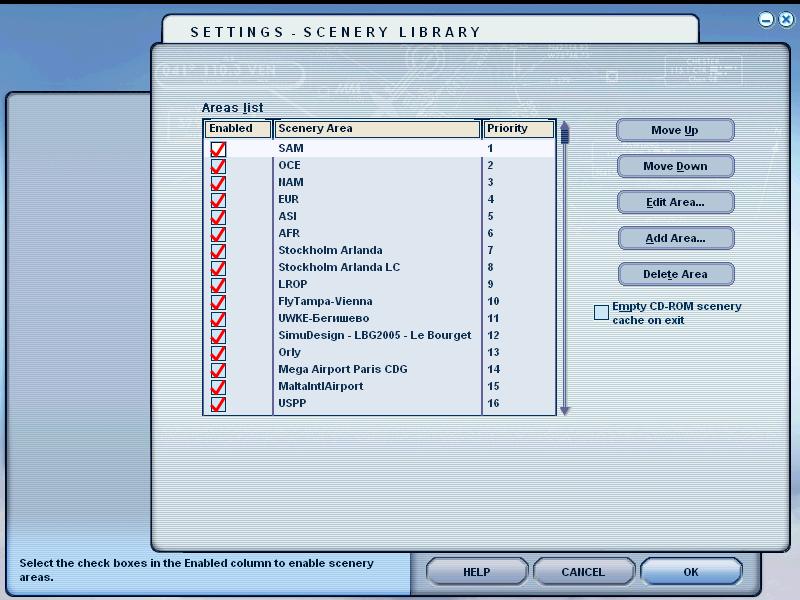Open HELP for scenery library

[477, 572]
